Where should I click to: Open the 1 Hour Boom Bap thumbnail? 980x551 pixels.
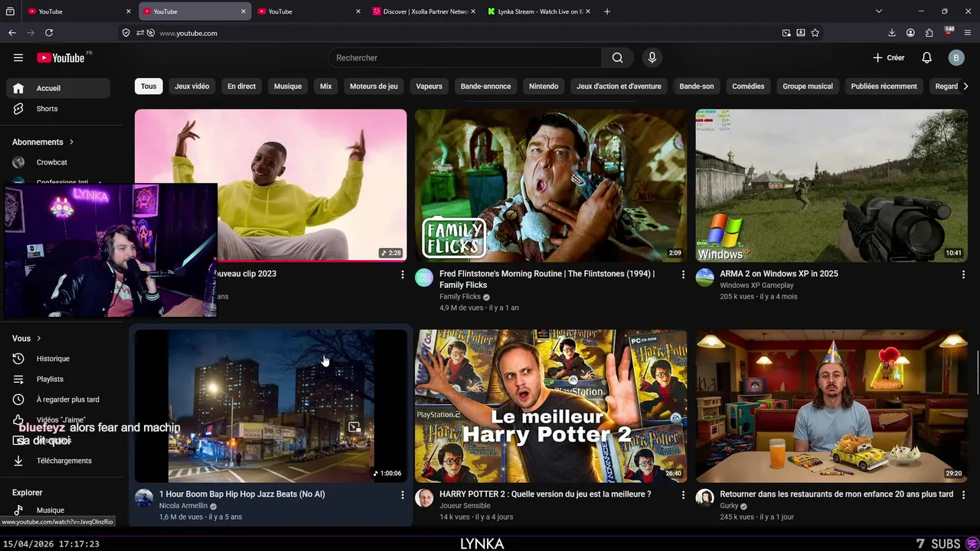pyautogui.click(x=271, y=406)
